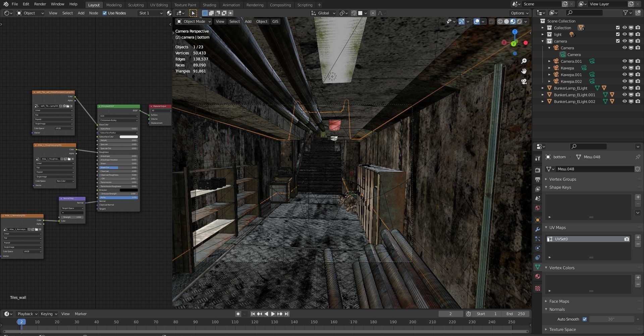
Task: Open the GIS menu in viewport header
Action: click(x=275, y=21)
